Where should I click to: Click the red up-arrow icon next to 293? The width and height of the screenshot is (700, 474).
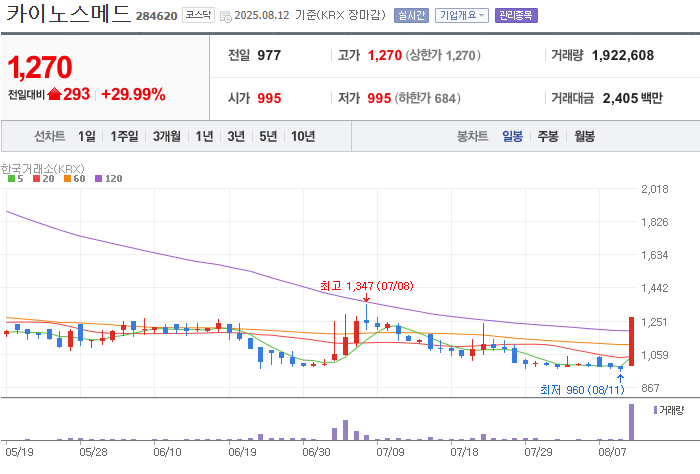[x=54, y=94]
